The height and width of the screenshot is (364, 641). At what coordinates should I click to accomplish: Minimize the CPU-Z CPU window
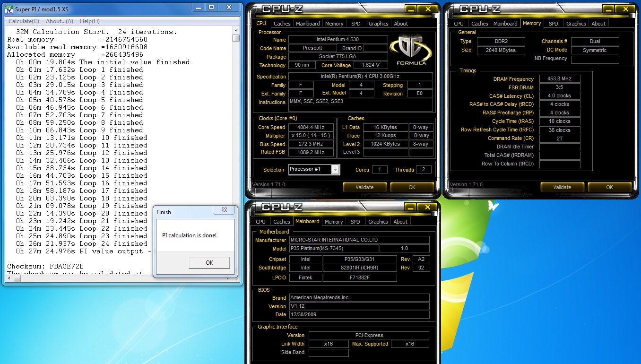(x=411, y=9)
